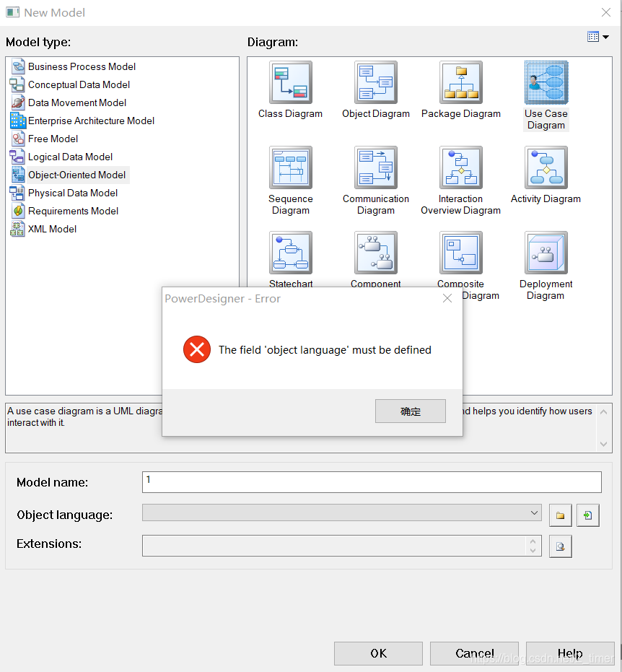The height and width of the screenshot is (672, 622).
Task: Open the diagram view mode dropdown
Action: [x=605, y=37]
